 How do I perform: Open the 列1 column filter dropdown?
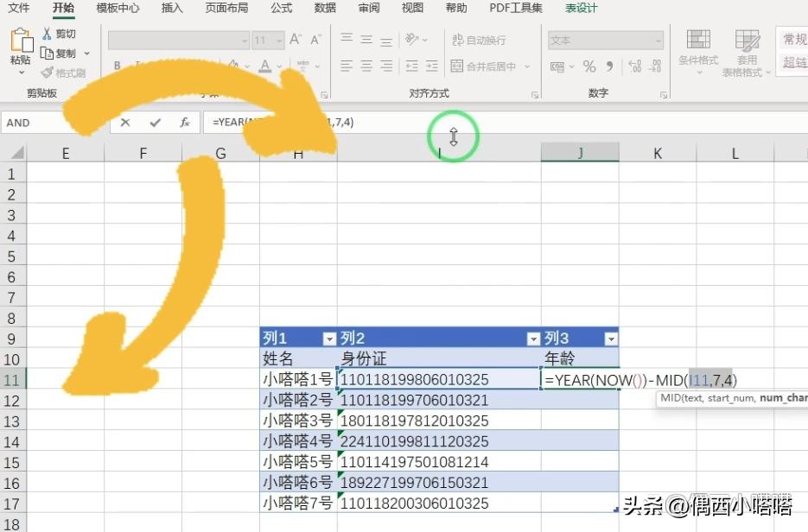329,338
